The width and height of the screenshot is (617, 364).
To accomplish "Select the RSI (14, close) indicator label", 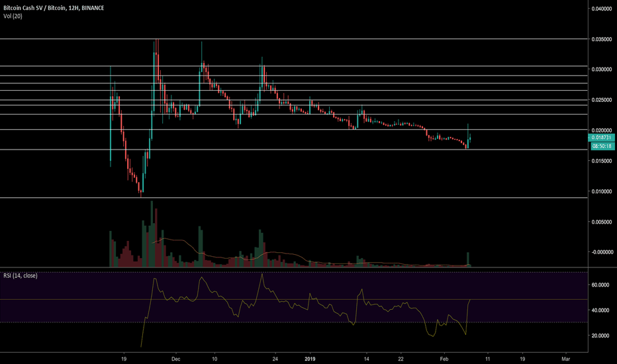I will pyautogui.click(x=21, y=276).
